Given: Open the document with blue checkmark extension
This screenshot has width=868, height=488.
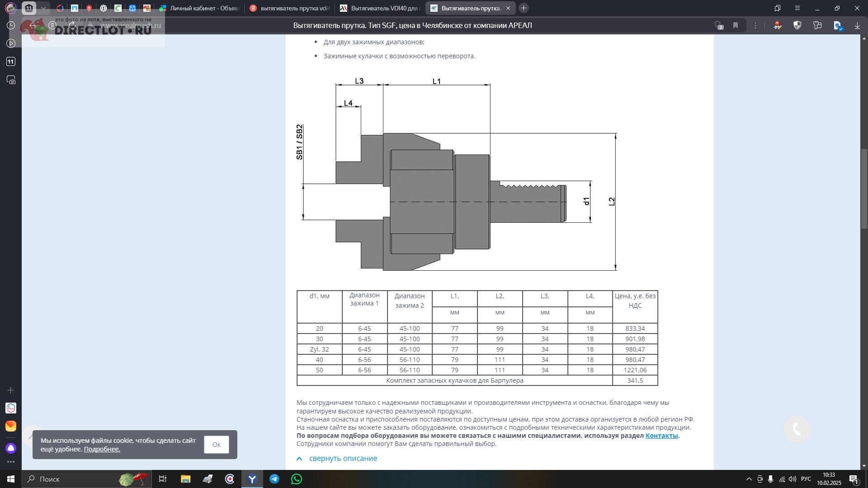Looking at the screenshot, I should [x=838, y=26].
